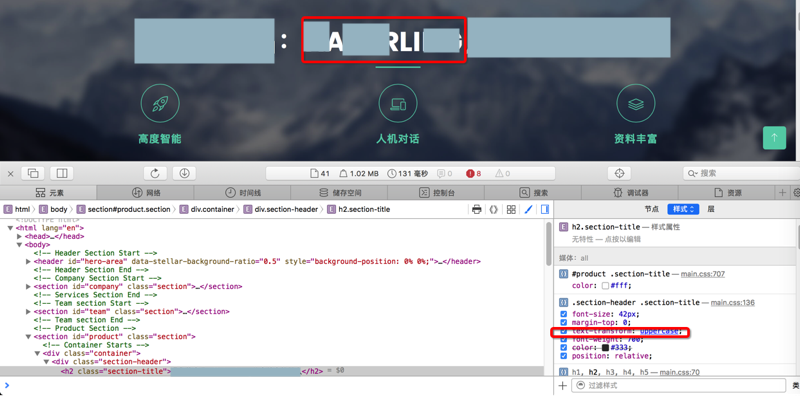Click the layout grid icon
This screenshot has width=800, height=396.
tap(511, 209)
